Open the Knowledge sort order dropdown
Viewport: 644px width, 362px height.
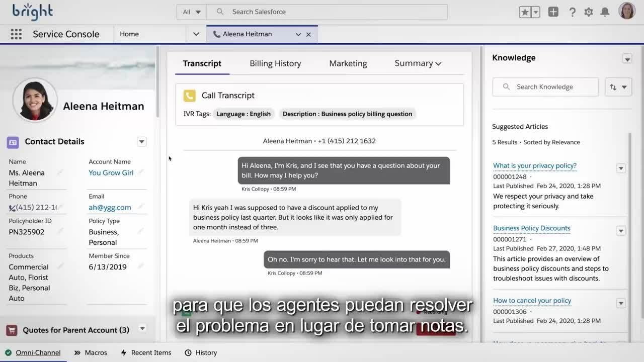click(618, 87)
